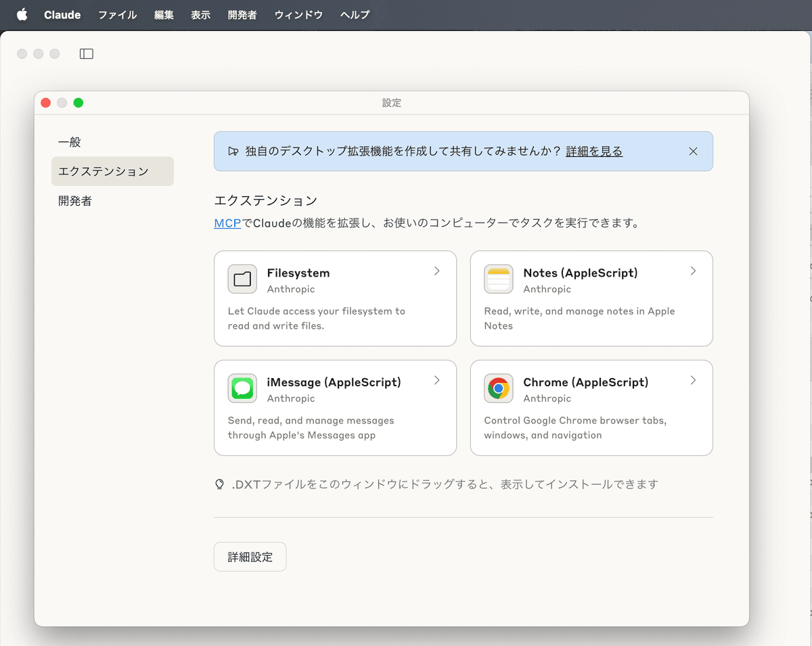Click the Notes (AppleScript) title text
The image size is (812, 646).
pos(581,273)
